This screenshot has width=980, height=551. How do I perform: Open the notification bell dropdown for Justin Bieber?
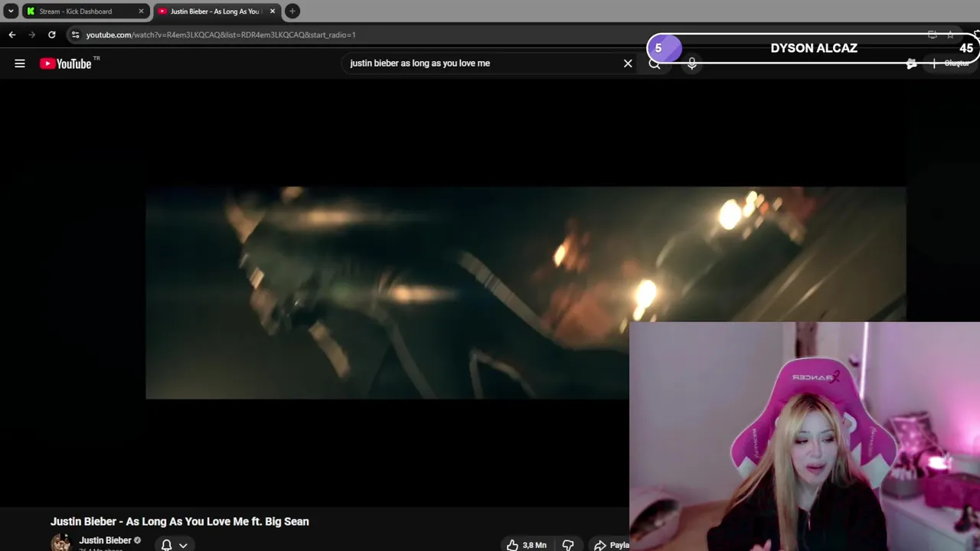[174, 545]
